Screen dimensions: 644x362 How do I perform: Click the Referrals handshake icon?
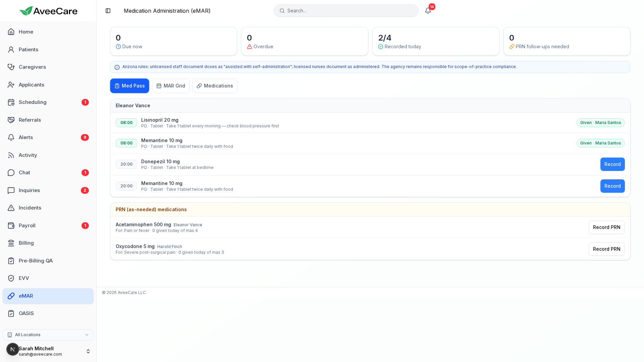pyautogui.click(x=11, y=120)
